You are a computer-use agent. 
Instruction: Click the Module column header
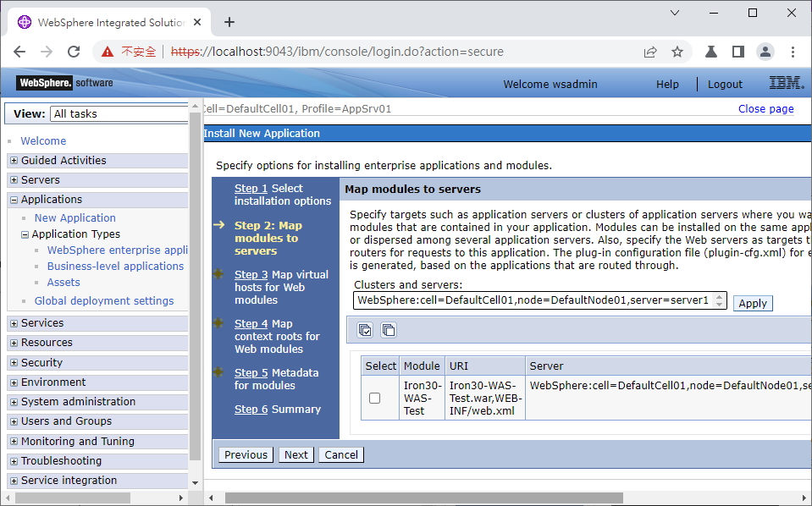pyautogui.click(x=422, y=366)
